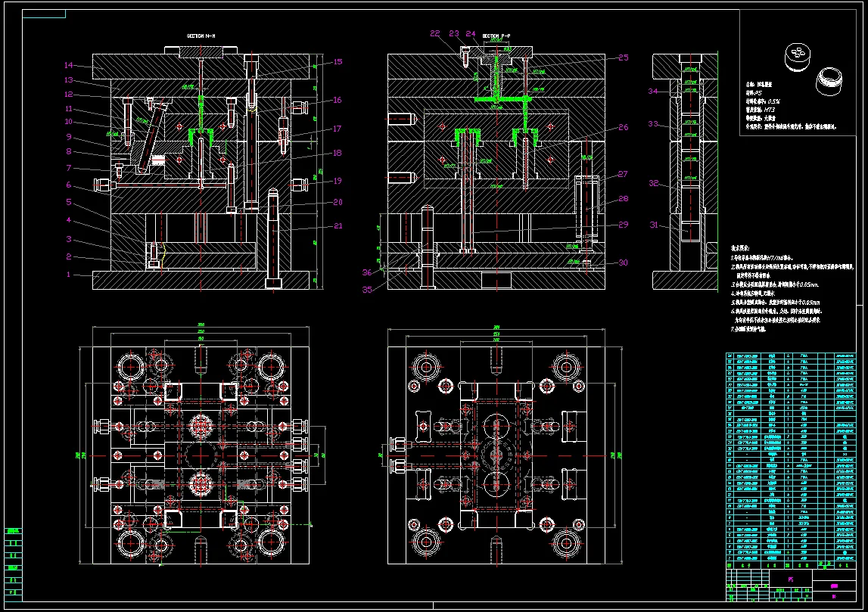868x612 pixels.
Task: Pick callout number 21
Action: coord(338,225)
